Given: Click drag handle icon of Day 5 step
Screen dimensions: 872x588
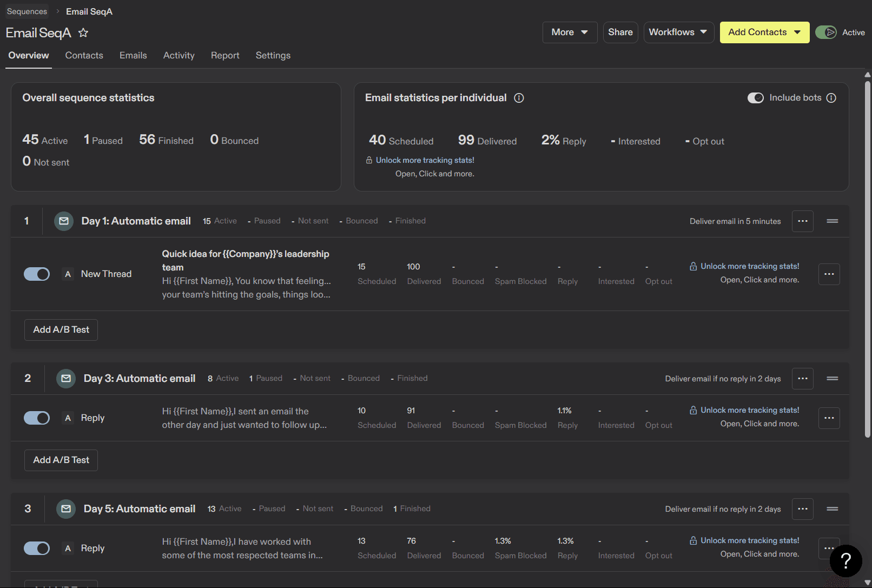Looking at the screenshot, I should click(833, 509).
